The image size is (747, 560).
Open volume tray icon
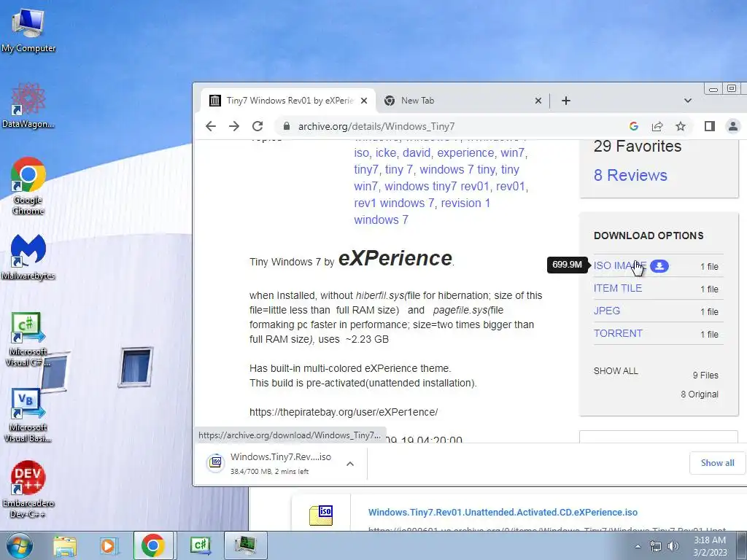click(673, 547)
